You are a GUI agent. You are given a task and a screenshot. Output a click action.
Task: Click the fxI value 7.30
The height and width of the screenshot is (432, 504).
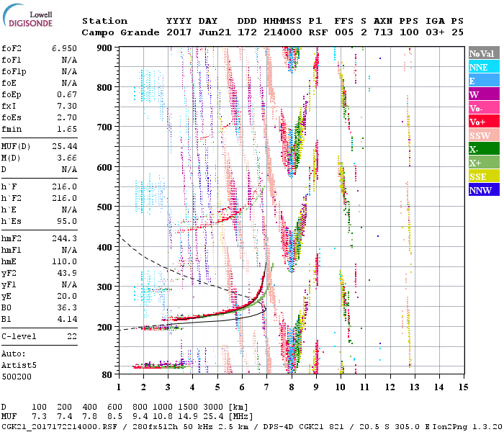click(67, 106)
